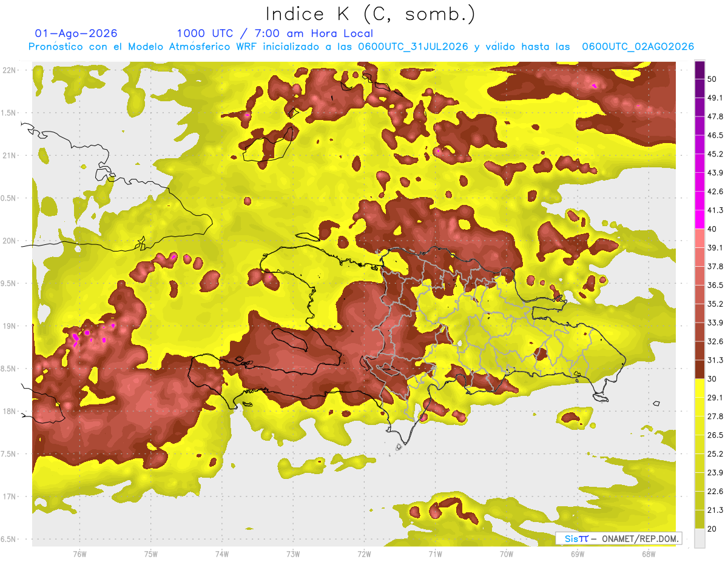The height and width of the screenshot is (562, 728).
Task: Click the '73W' longitude axis label
Action: [x=293, y=554]
